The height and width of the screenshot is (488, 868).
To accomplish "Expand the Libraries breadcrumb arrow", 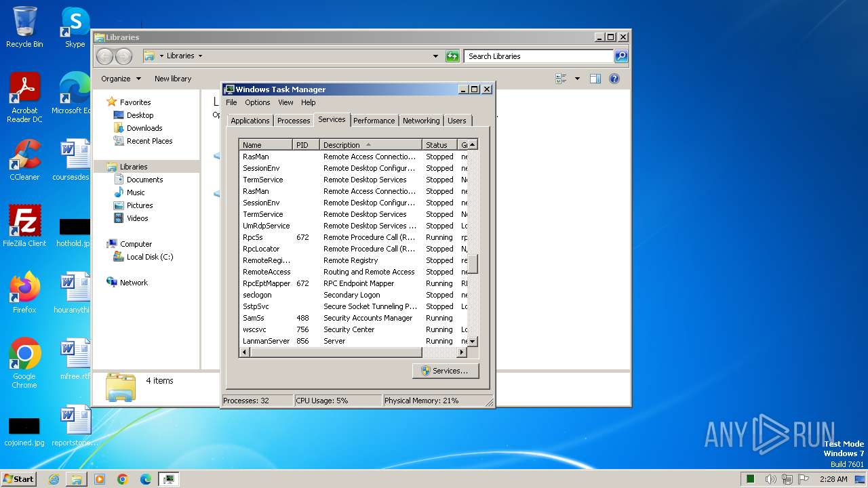I will pos(200,56).
